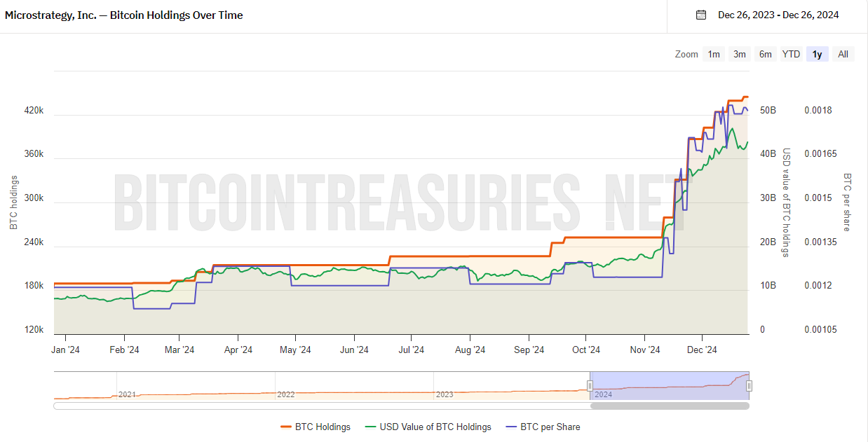Click the 0.0018 BTC per share label
This screenshot has height=442, width=868.
pyautogui.click(x=818, y=111)
